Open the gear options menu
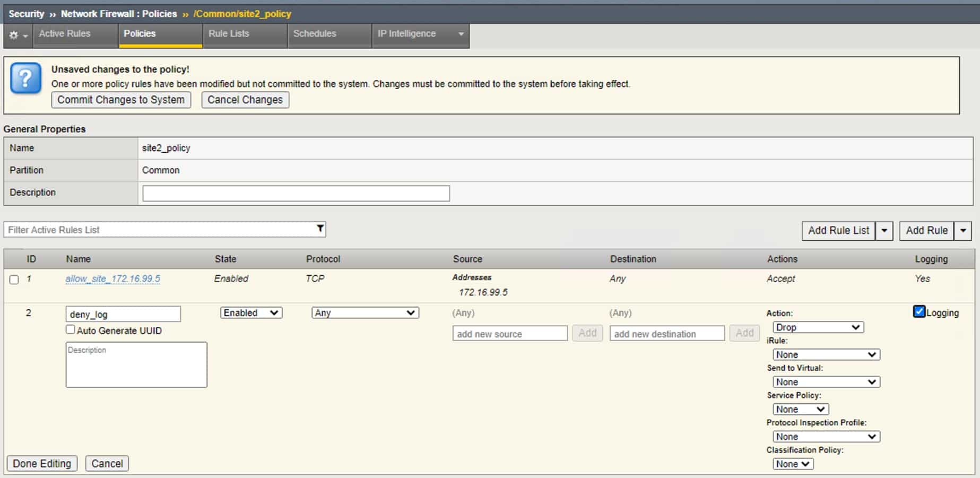 click(18, 35)
